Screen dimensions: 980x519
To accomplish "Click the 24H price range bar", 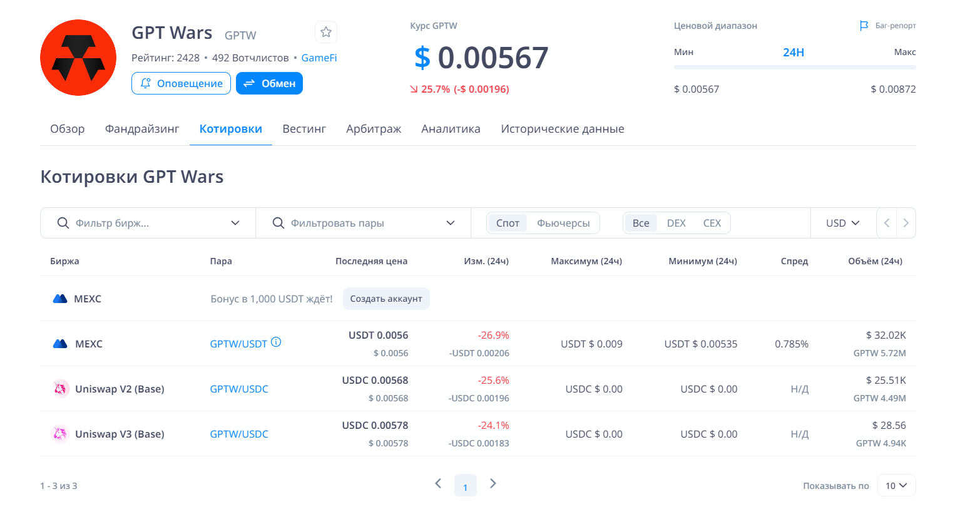I will (x=795, y=67).
